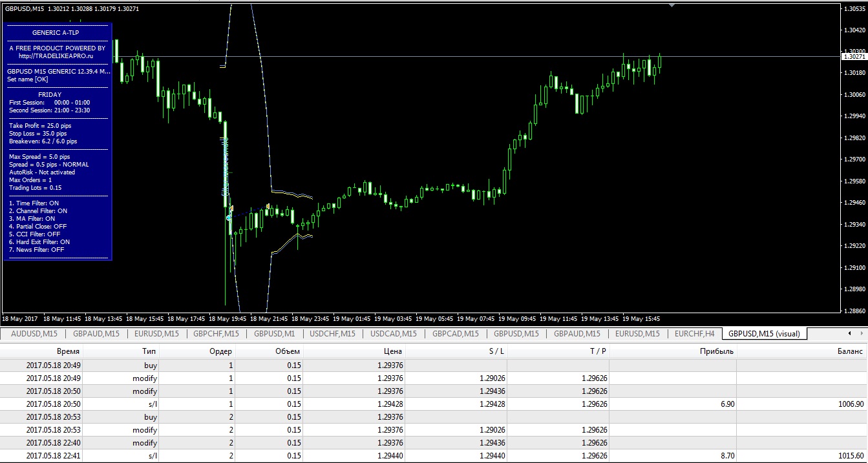Click the FRIDAY label in the panel
The width and height of the screenshot is (868, 463).
(50, 95)
